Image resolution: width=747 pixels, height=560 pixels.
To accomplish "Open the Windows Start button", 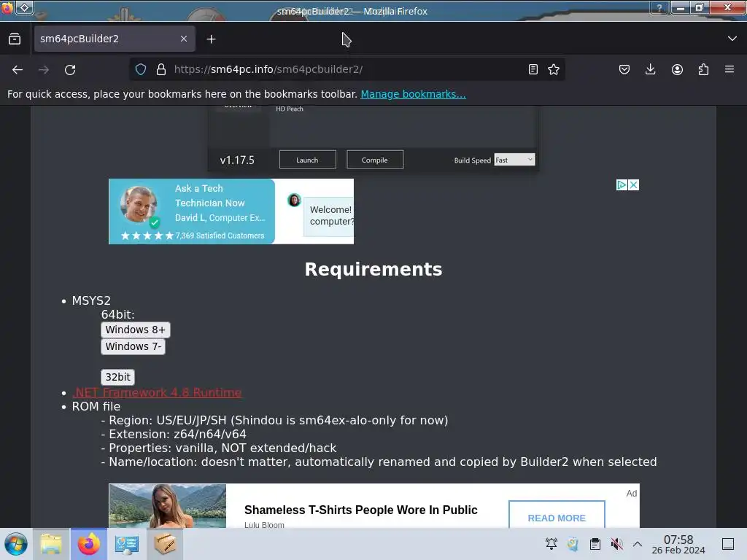I will pyautogui.click(x=16, y=544).
